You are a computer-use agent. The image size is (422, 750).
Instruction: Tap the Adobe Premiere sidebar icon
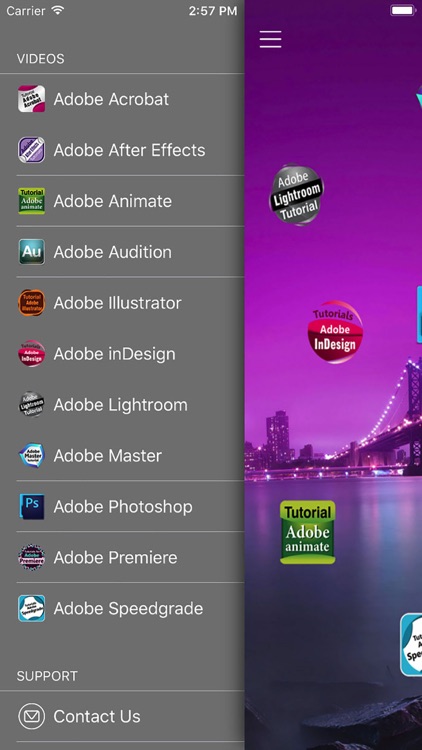coord(32,557)
